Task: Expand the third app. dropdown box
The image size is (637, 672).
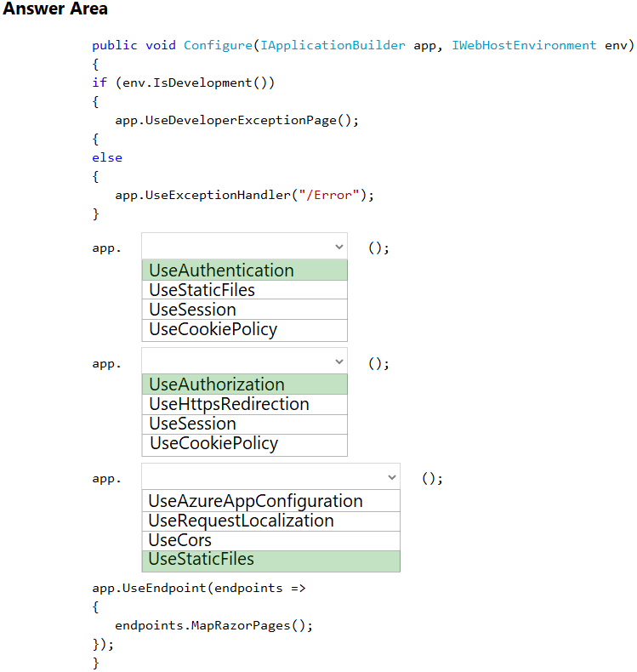Action: pyautogui.click(x=270, y=476)
